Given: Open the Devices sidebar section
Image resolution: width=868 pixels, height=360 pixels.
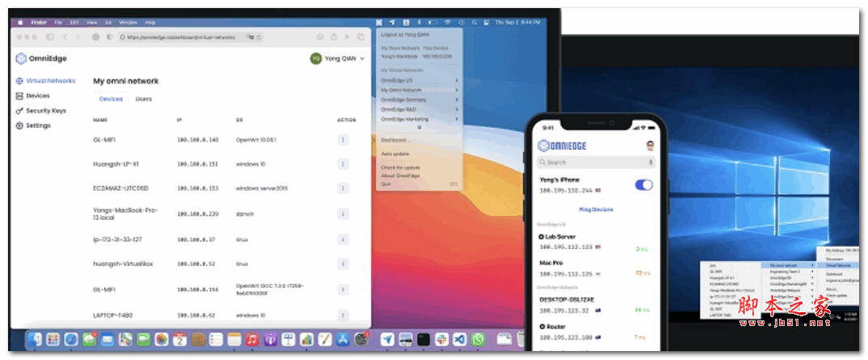Looking at the screenshot, I should (37, 95).
